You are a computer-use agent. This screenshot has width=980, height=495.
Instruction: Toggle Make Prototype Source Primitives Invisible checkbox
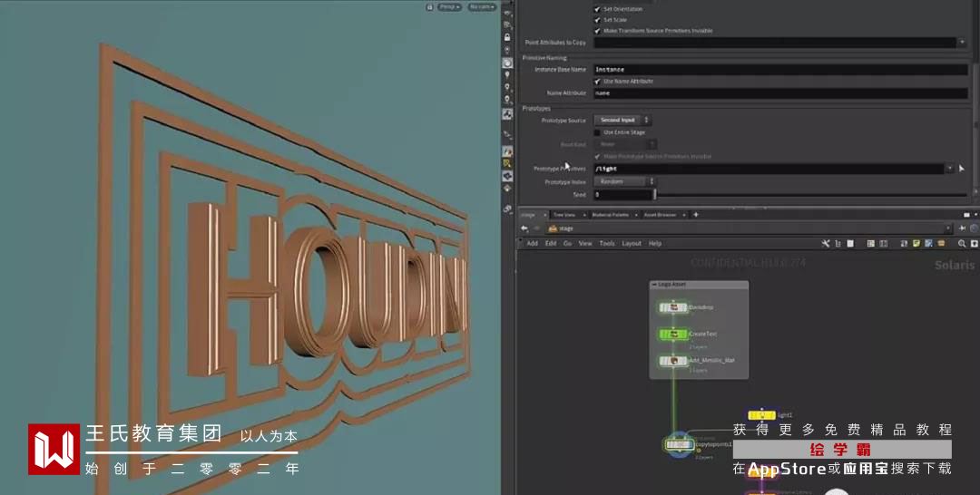click(597, 157)
